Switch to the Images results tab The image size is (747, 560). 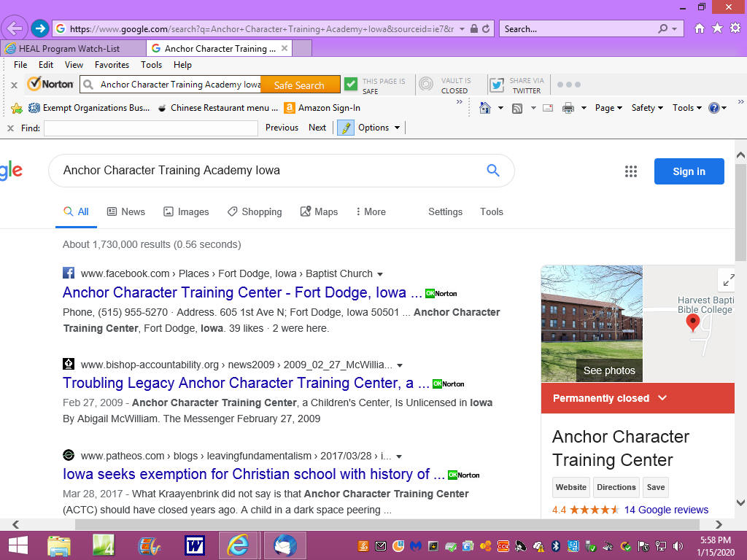coord(186,212)
